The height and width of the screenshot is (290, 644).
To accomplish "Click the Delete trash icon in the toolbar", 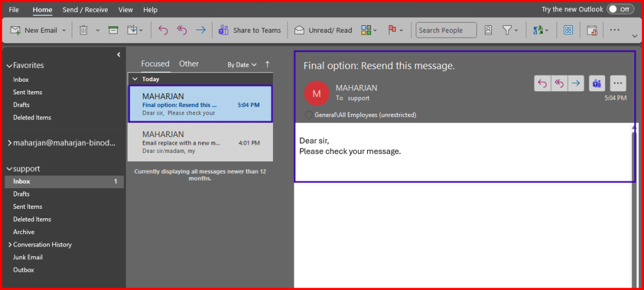I will click(83, 30).
